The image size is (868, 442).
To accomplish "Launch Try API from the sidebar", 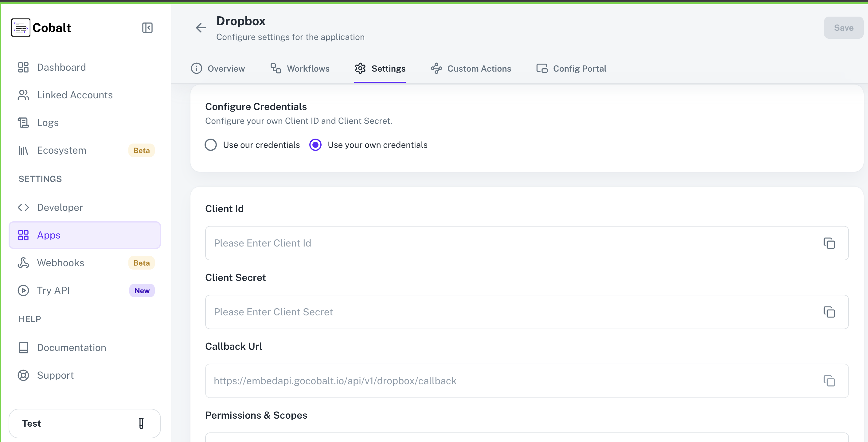I will [53, 290].
